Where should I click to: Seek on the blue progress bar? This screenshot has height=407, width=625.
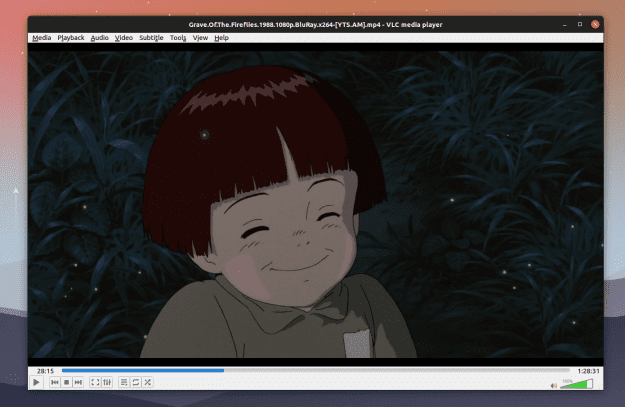pos(316,370)
